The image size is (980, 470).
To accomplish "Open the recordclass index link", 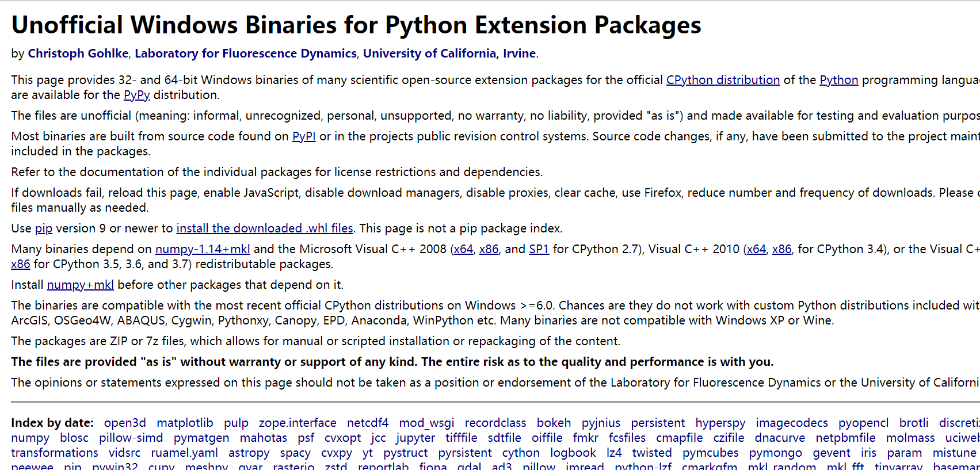I will (x=495, y=423).
